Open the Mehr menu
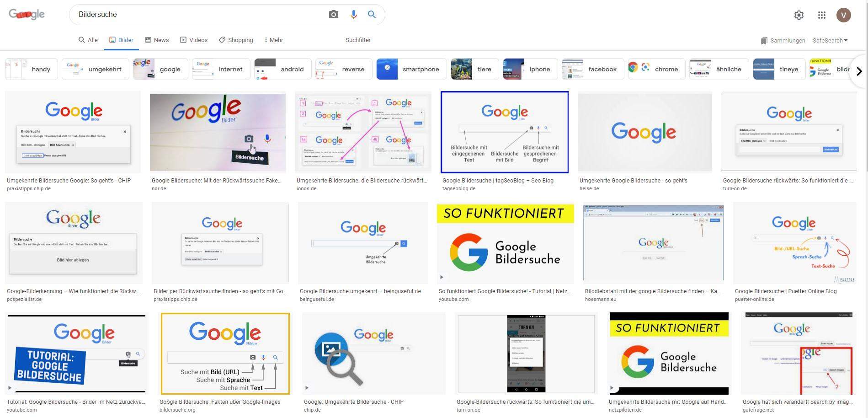Image resolution: width=868 pixels, height=418 pixels. tap(274, 40)
